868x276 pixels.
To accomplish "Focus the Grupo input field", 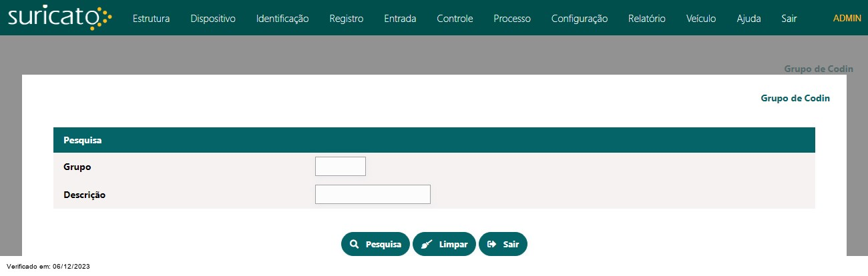I will (341, 167).
